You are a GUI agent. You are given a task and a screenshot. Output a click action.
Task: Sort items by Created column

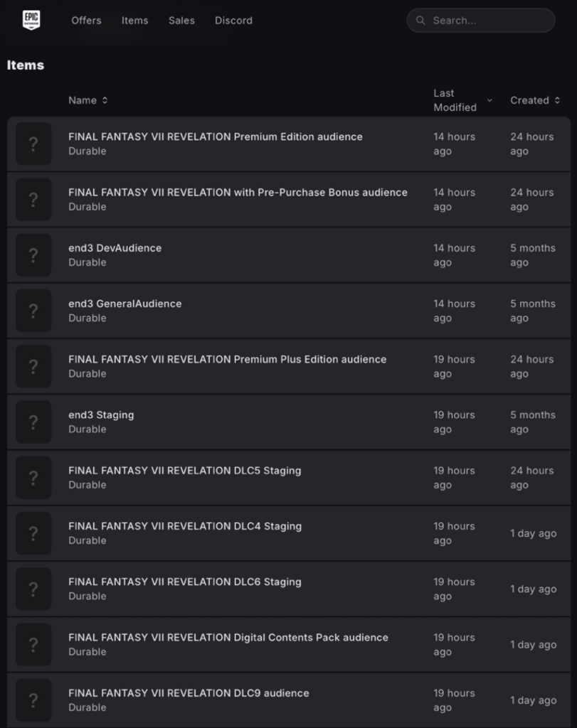point(535,100)
